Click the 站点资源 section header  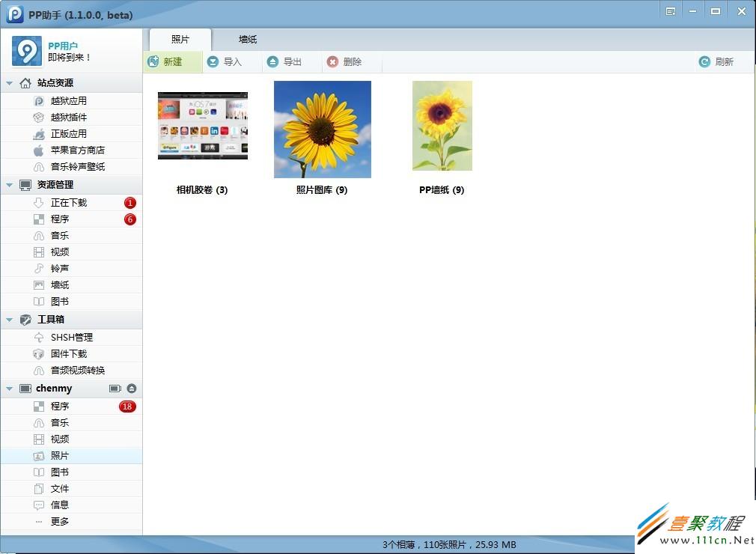point(71,83)
